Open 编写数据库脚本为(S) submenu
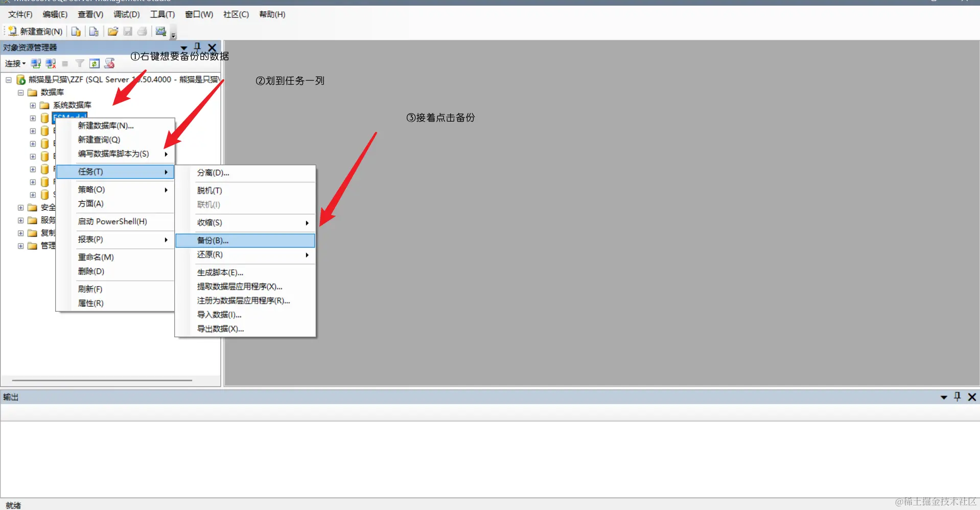The image size is (980, 510). tap(115, 154)
